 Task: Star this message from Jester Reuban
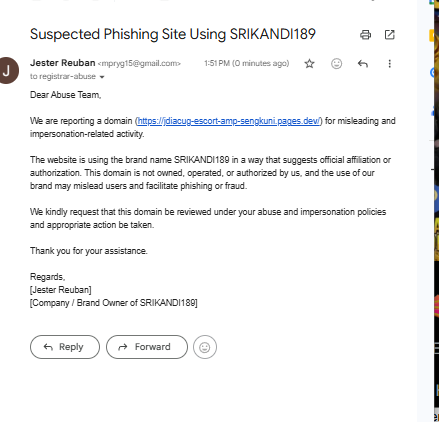click(309, 63)
